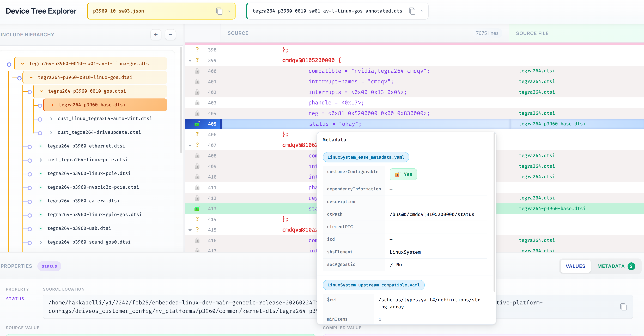The image size is (644, 336).
Task: Click the lock icon on line 409
Action: click(x=197, y=166)
